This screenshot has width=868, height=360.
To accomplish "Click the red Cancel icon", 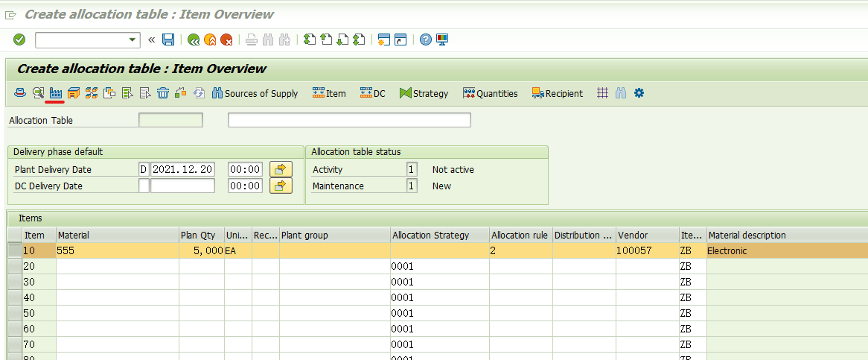I will 226,40.
